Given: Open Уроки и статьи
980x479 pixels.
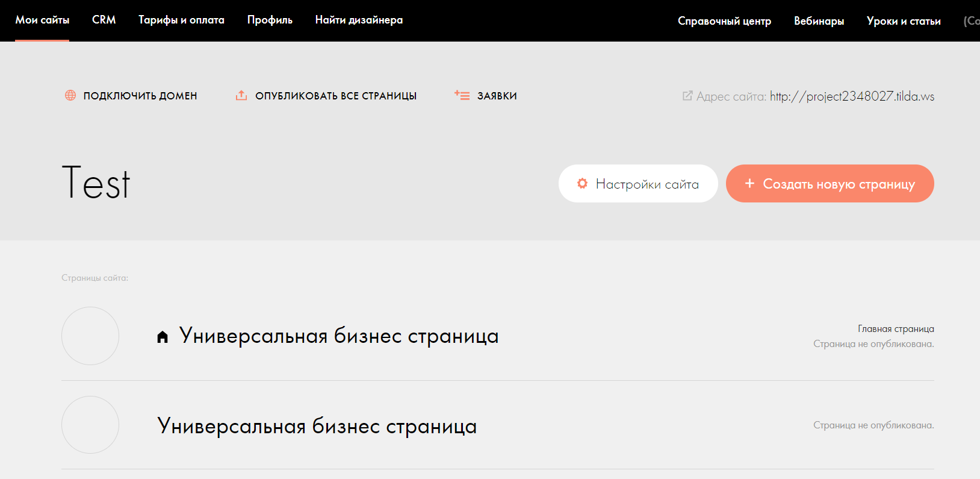Looking at the screenshot, I should tap(904, 21).
